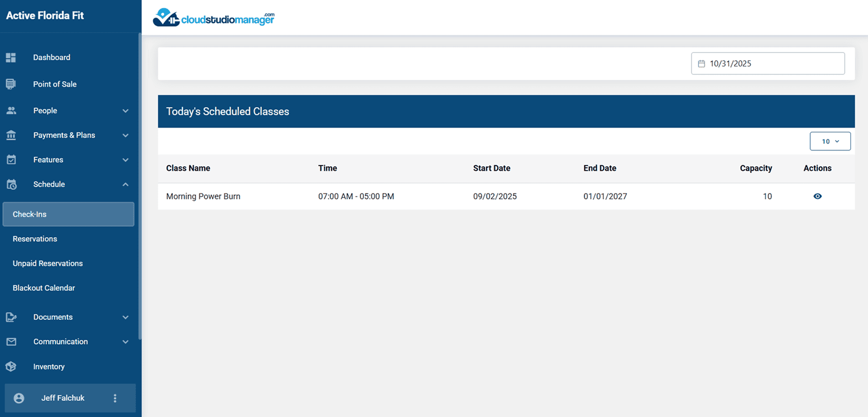Click the Documents icon in sidebar
Screen dimensions: 868x417
click(11, 317)
